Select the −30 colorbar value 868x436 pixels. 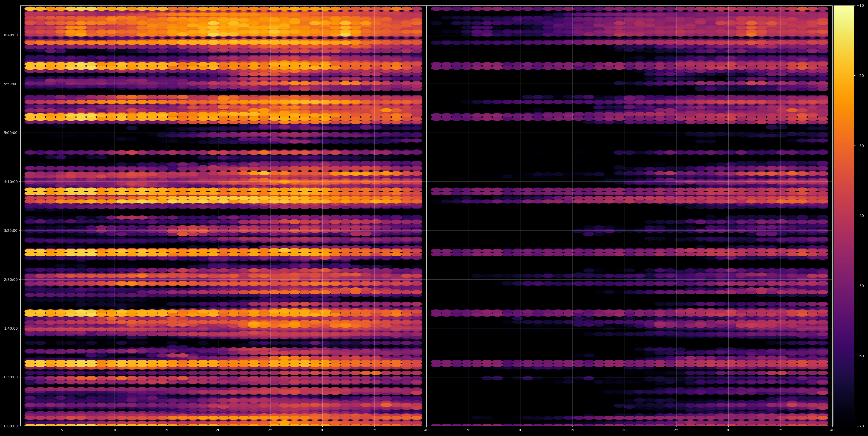pos(860,146)
